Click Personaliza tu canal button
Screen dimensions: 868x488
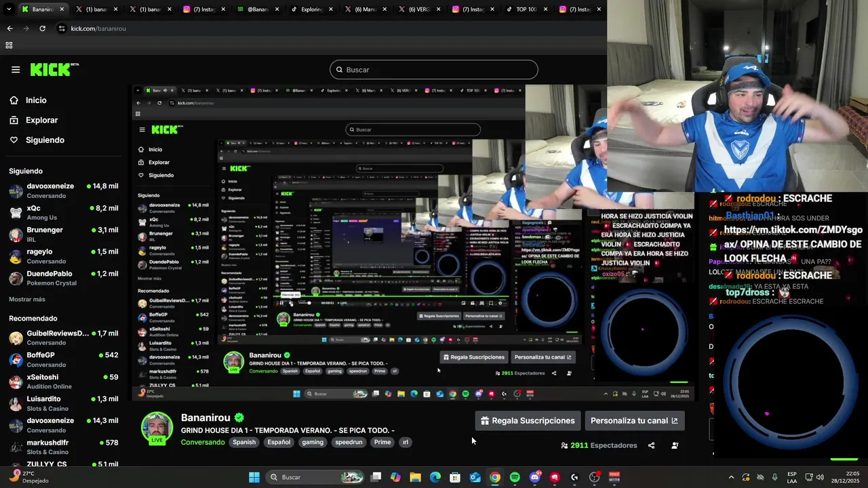click(634, 421)
